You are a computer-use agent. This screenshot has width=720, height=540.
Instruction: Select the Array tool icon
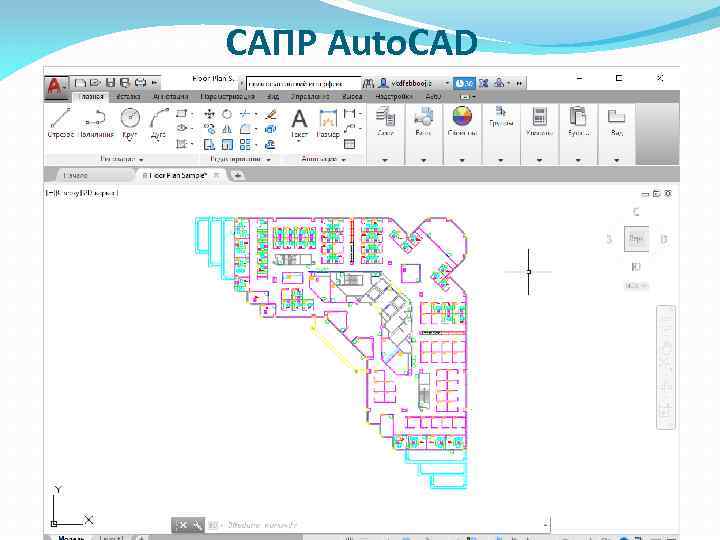point(245,145)
